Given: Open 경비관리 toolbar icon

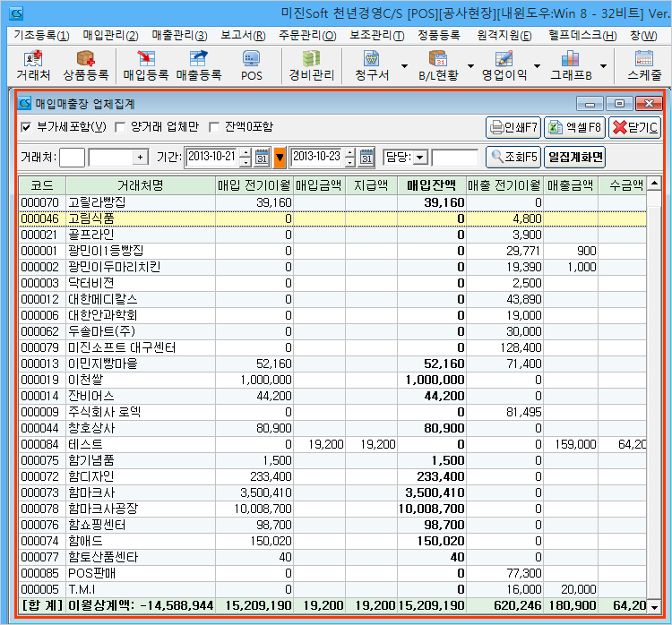Looking at the screenshot, I should point(311,65).
